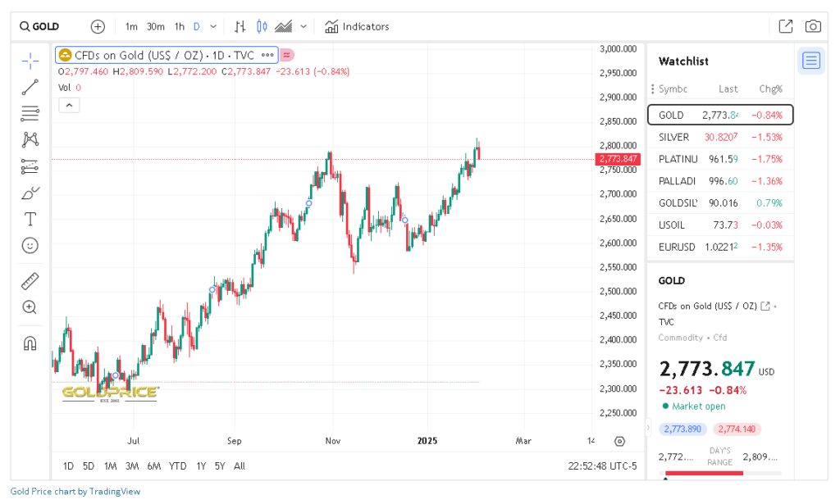Select the GOLD row in watchlist
Screen dimensions: 840x504
click(x=720, y=115)
